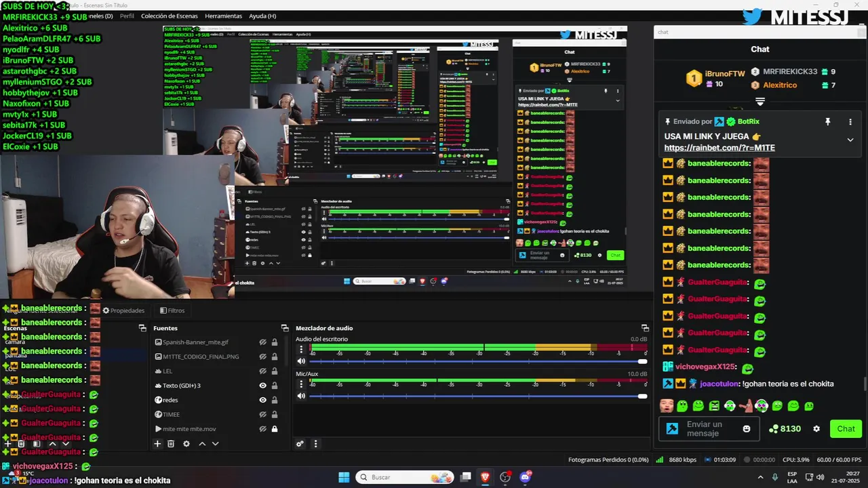868x488 pixels.
Task: Open advanced audio properties gear in the mixer
Action: coord(300,444)
